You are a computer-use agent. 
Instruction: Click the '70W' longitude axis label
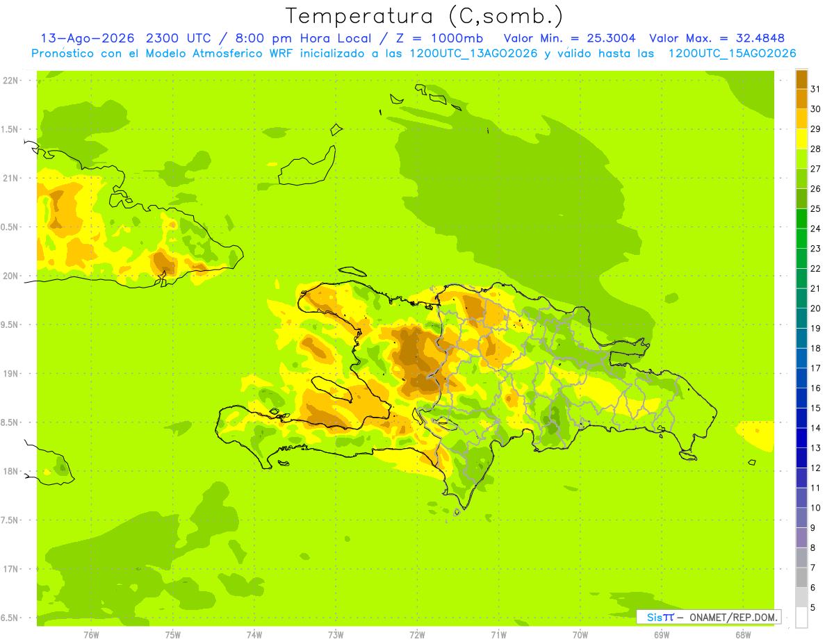click(580, 636)
